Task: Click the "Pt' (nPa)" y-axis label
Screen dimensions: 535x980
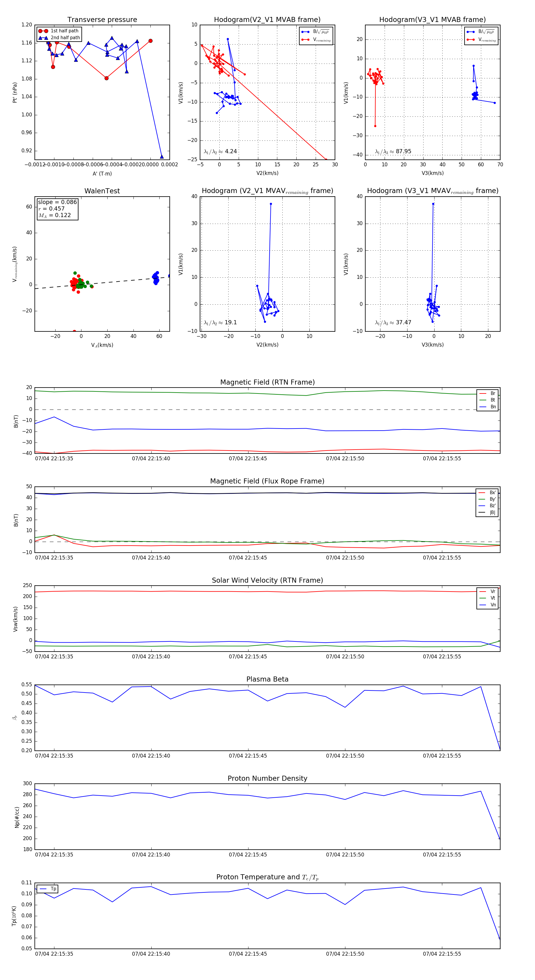Action: 15,92
